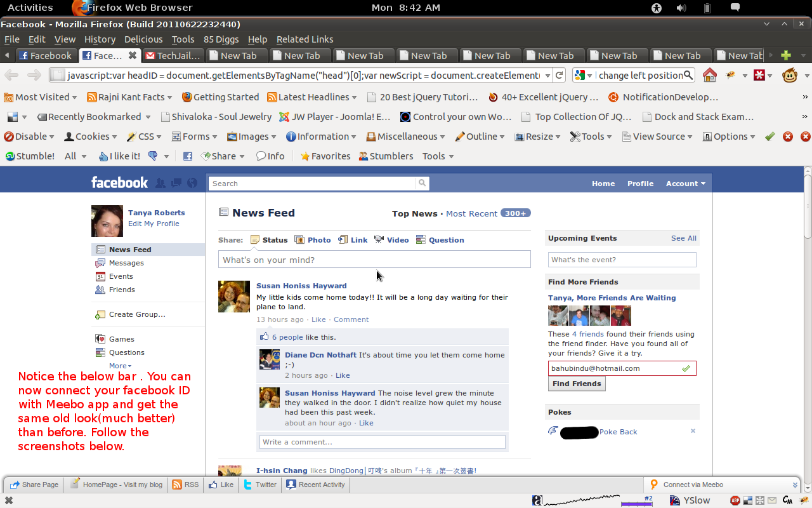
Task: Click the StumbleUpon 'I like it!' thumbs up
Action: pyautogui.click(x=119, y=156)
